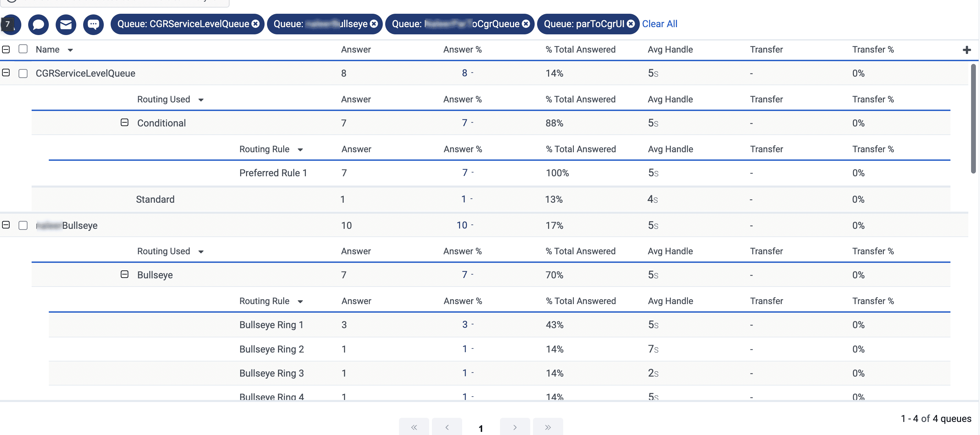Screen dimensions: 980x435
Task: Collapse the CGRServiceLevelQueue row
Action: [6, 73]
